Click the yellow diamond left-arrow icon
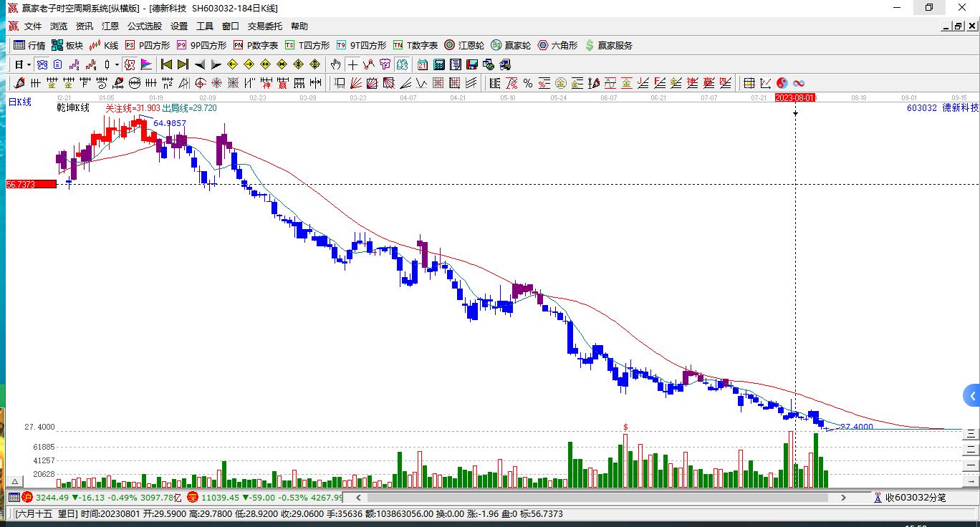Image resolution: width=980 pixels, height=527 pixels. coord(233,64)
